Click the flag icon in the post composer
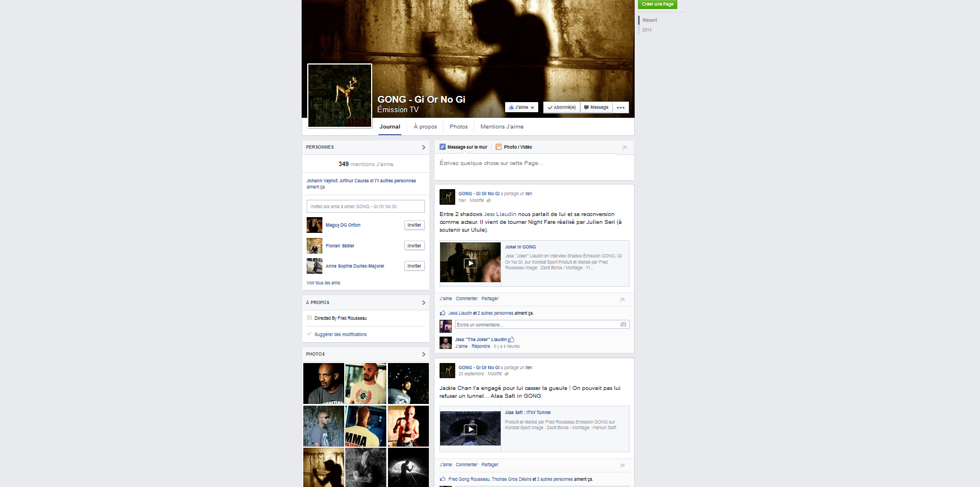This screenshot has width=980, height=487. click(624, 148)
